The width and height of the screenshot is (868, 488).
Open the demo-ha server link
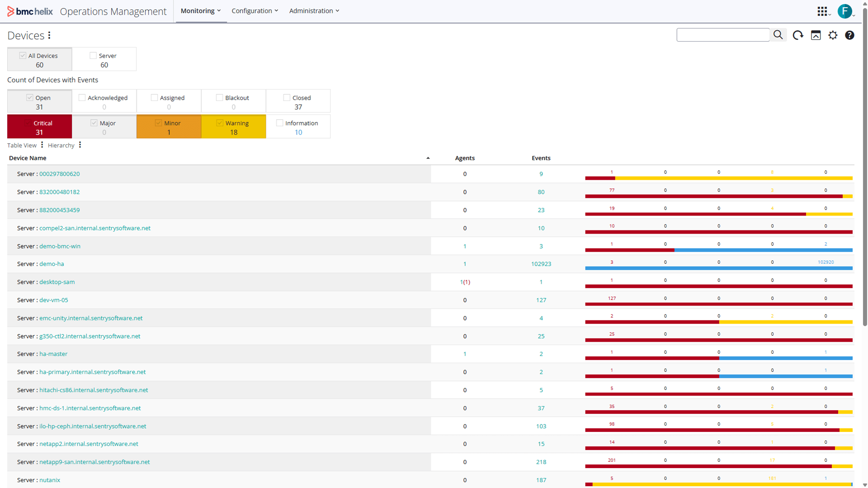click(52, 264)
